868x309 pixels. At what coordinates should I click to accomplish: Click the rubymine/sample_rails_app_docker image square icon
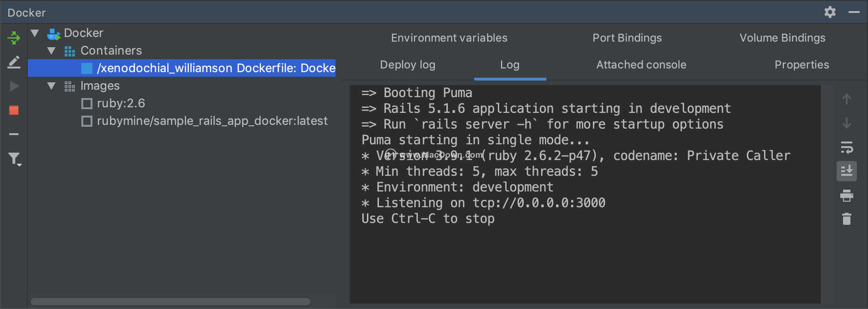point(86,121)
